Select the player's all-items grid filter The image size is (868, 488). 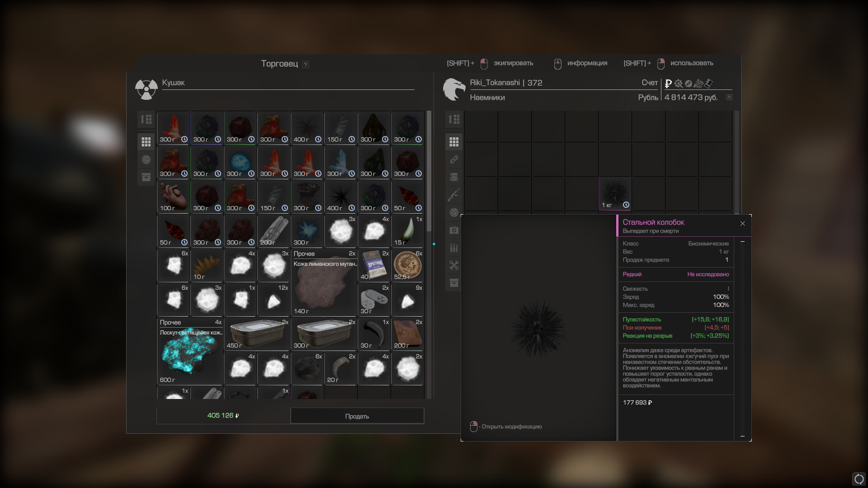[x=454, y=142]
